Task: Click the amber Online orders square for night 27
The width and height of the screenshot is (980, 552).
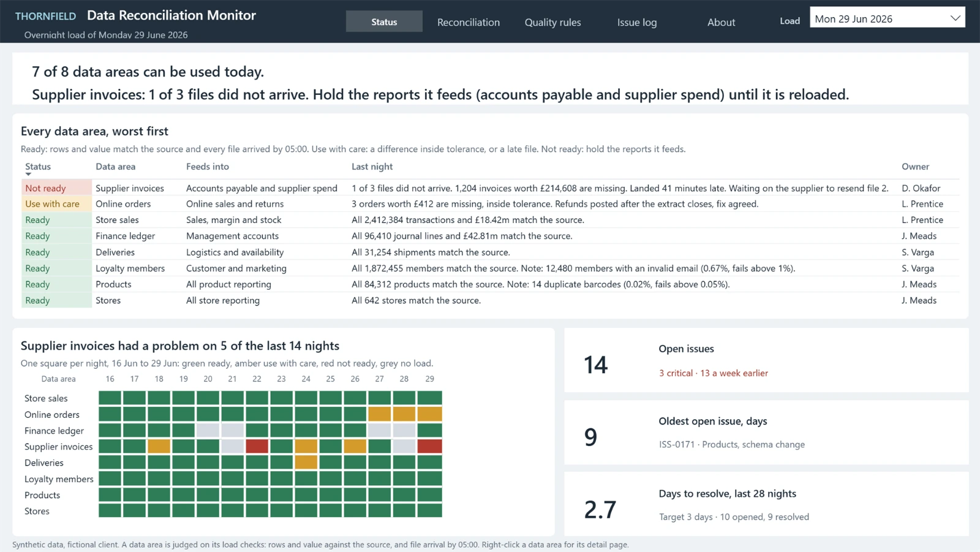Action: (x=379, y=414)
